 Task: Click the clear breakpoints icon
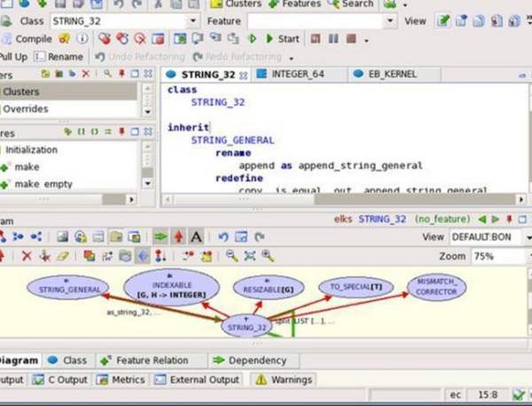point(140,39)
